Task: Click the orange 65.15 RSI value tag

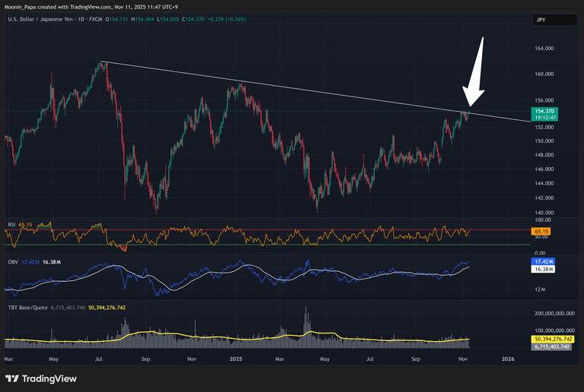Action: [x=542, y=229]
